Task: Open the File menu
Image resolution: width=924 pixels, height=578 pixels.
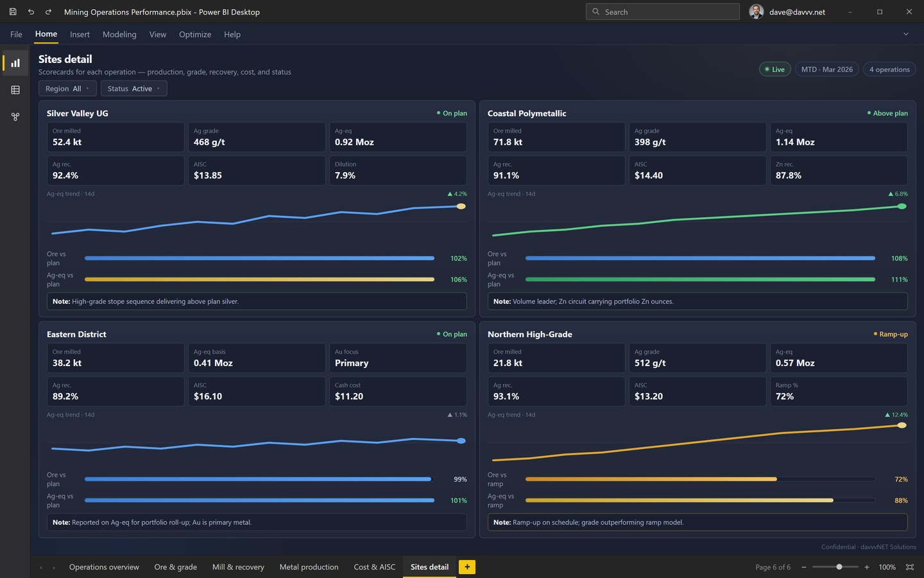Action: pos(16,34)
